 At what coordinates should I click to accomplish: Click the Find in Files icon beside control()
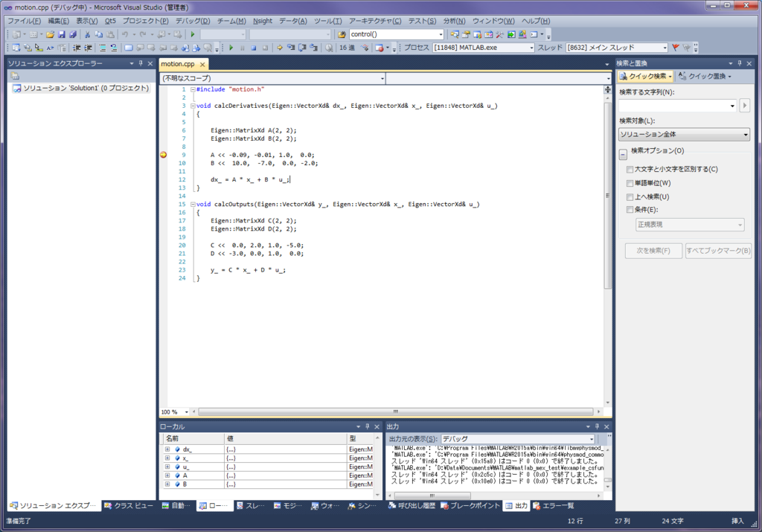(x=342, y=34)
